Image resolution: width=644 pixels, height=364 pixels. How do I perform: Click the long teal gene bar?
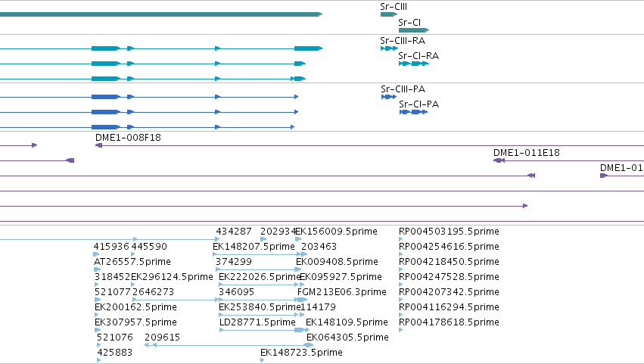161,14
